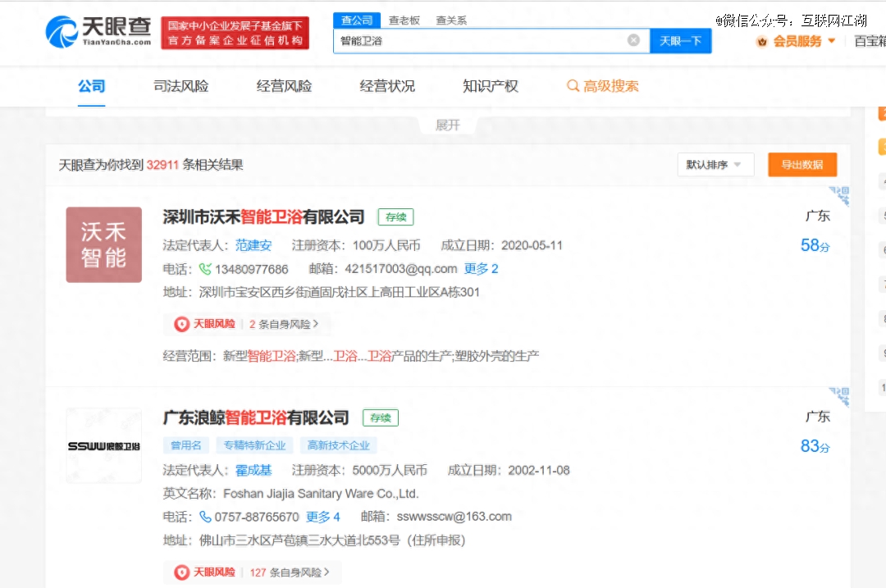886x588 pixels.
Task: Select the 32911 result count
Action: 162,165
